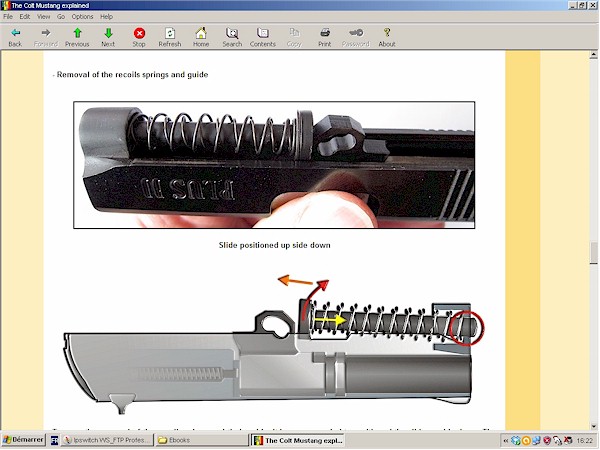The image size is (600, 450).
Task: Open the Go menu
Action: click(x=61, y=16)
